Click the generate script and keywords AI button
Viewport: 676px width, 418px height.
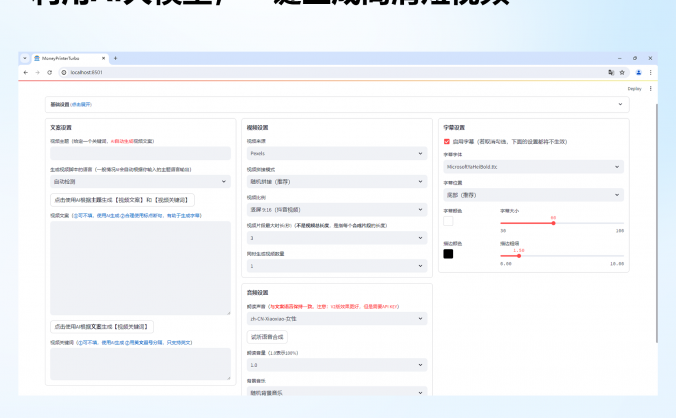pyautogui.click(x=122, y=200)
